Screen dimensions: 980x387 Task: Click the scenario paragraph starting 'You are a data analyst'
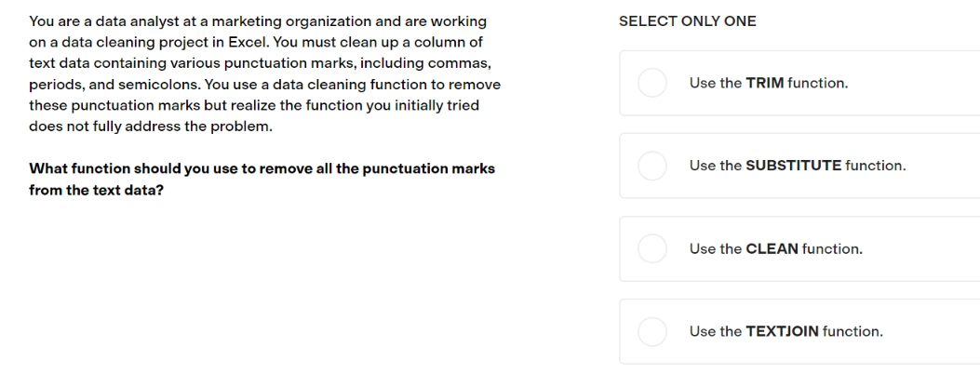pos(264,73)
